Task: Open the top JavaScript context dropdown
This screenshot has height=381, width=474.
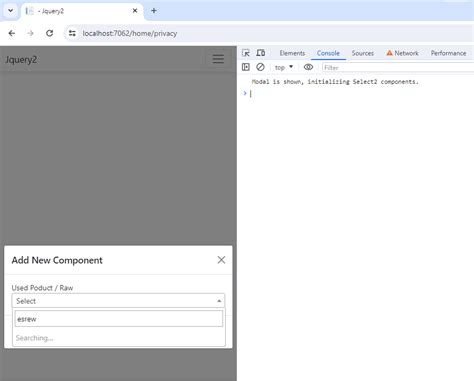Action: (284, 68)
